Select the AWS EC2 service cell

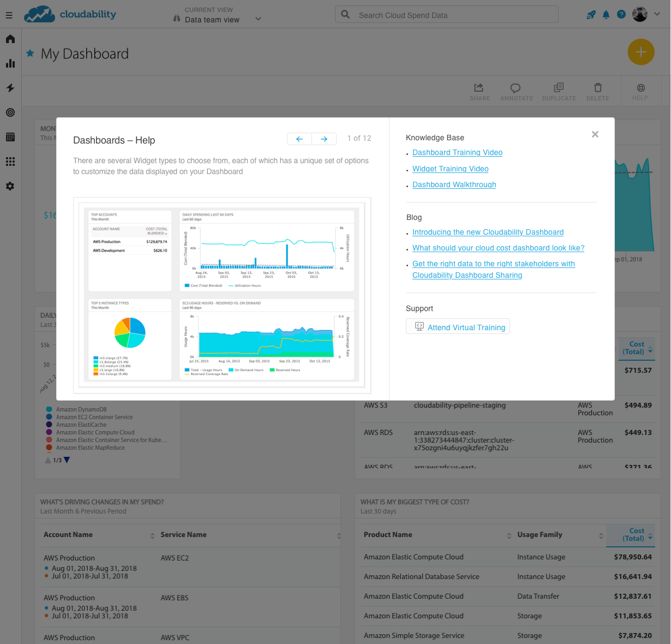(175, 558)
